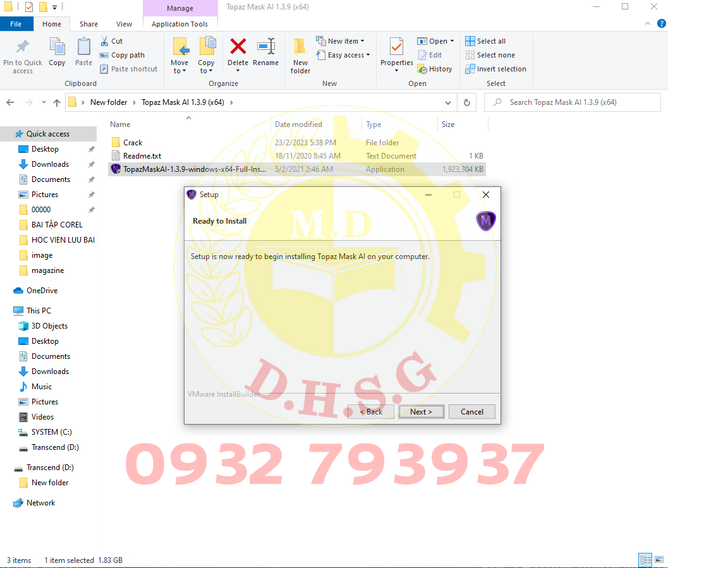
Task: Refresh the current folder view
Action: pos(467,102)
